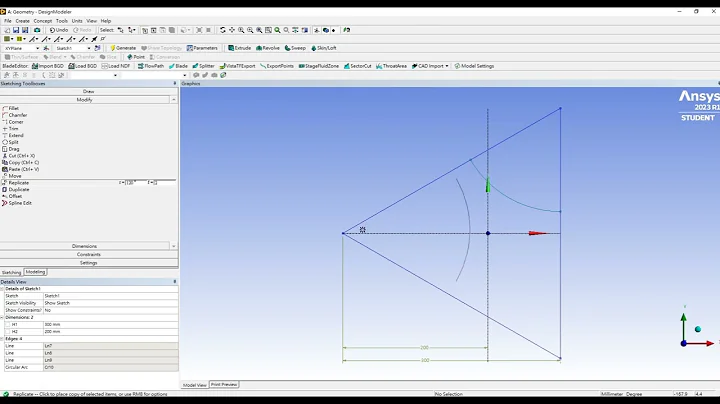720x404 pixels.
Task: Click the Dimensions toolbox scroll arrow
Action: point(174,246)
